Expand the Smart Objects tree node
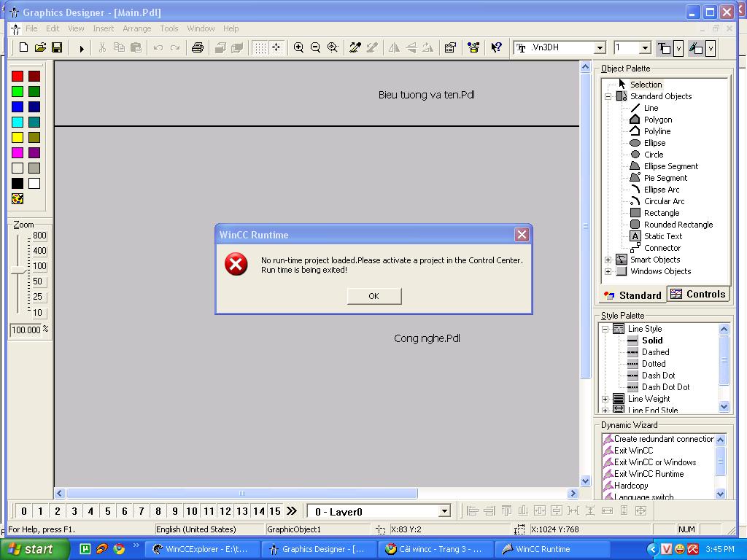 pyautogui.click(x=608, y=260)
